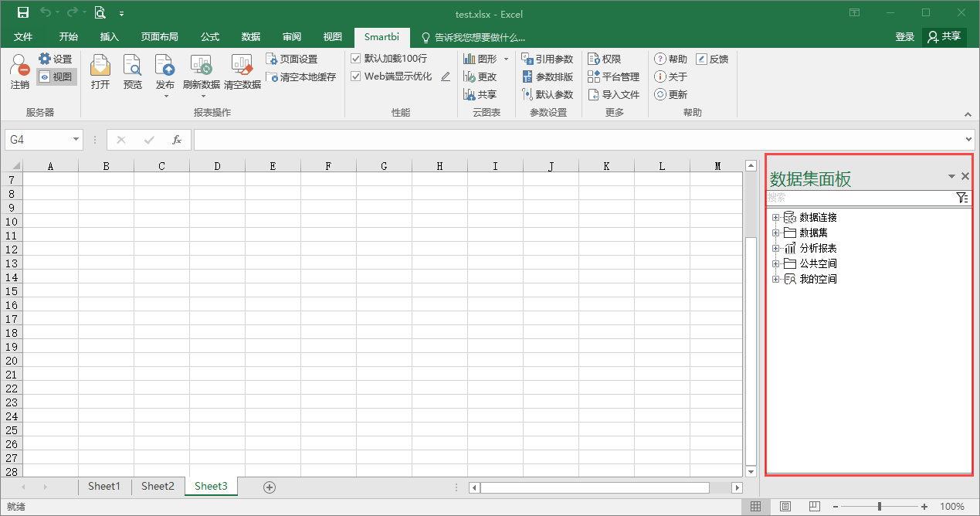Click the pencil icon beside Web端显示优化
Screen dimensions: 980x516
point(446,76)
